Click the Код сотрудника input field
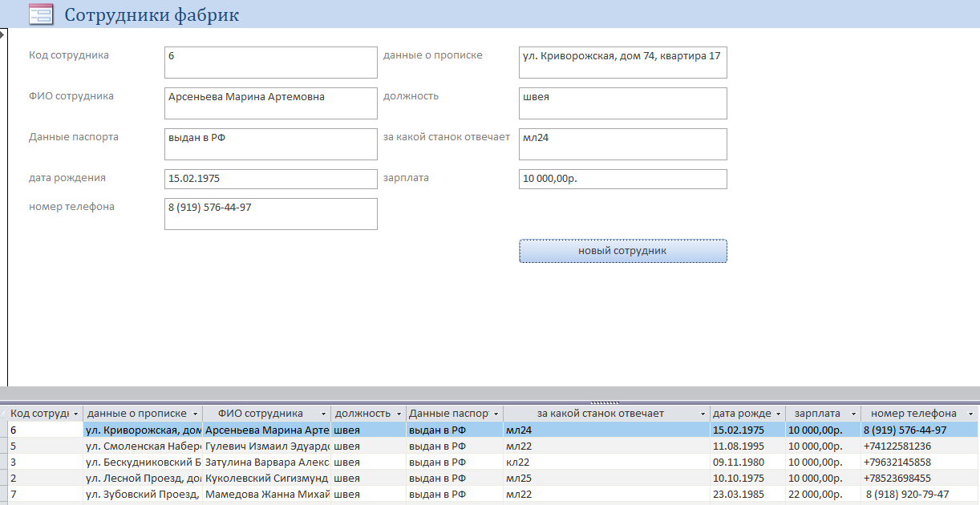Image resolution: width=980 pixels, height=505 pixels. click(270, 63)
